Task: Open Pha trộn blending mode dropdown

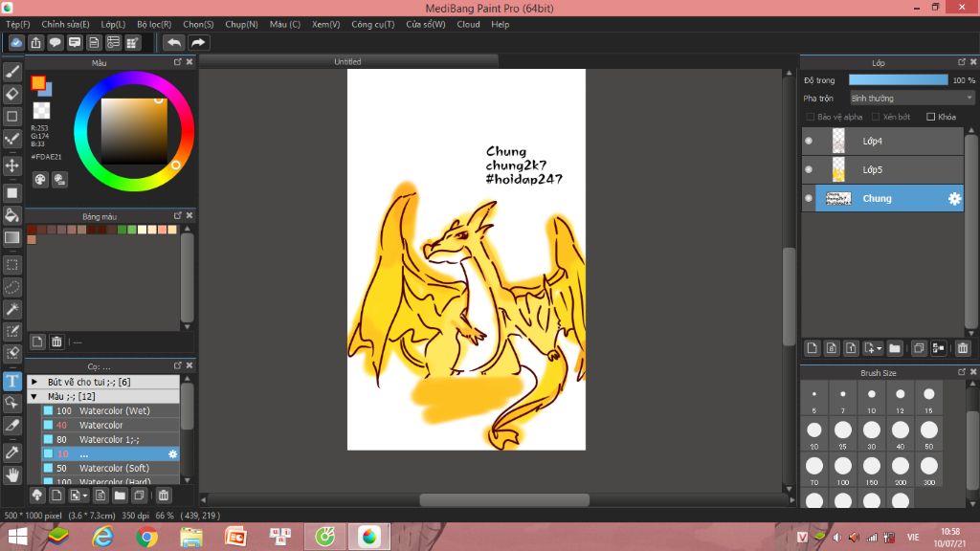Action: click(x=912, y=99)
